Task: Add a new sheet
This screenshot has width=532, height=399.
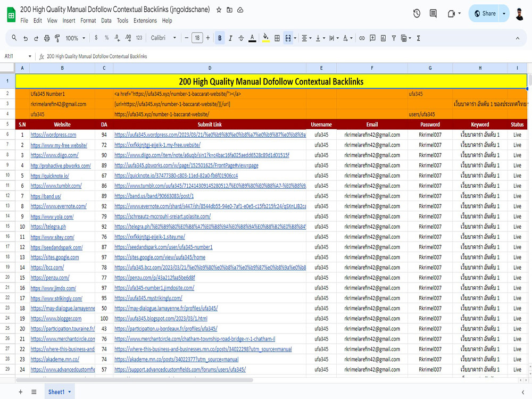Action: coord(20,392)
